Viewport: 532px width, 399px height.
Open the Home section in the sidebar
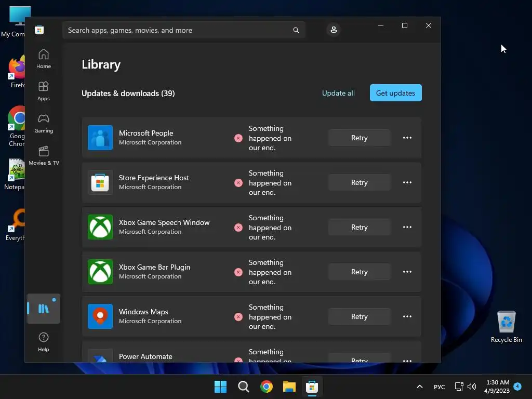44,59
